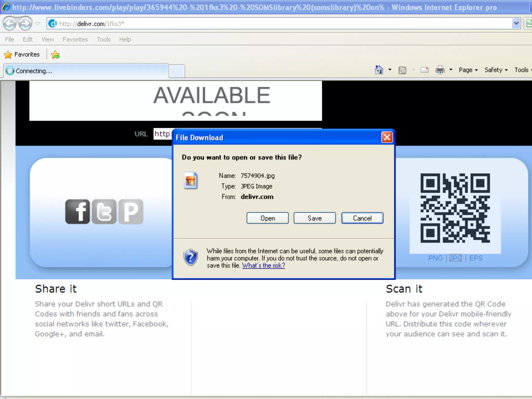The image size is (532, 399).
Task: Cancel the file download
Action: coord(362,218)
